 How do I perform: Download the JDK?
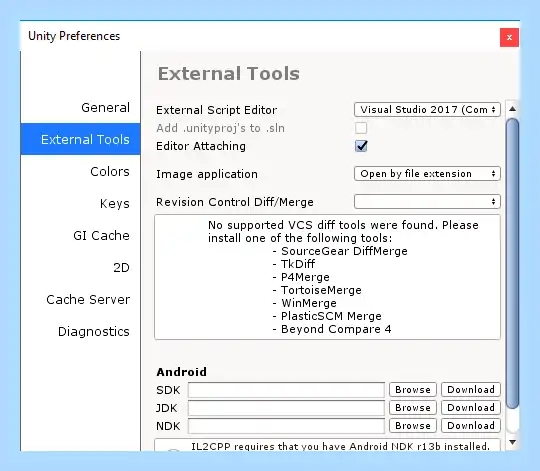(x=471, y=408)
